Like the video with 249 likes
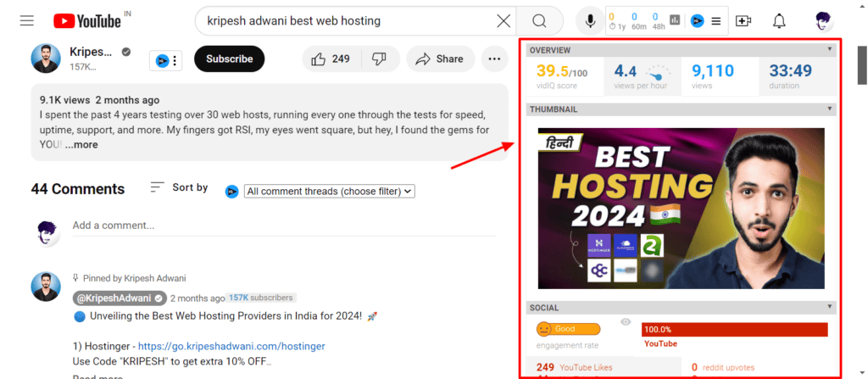 click(331, 59)
